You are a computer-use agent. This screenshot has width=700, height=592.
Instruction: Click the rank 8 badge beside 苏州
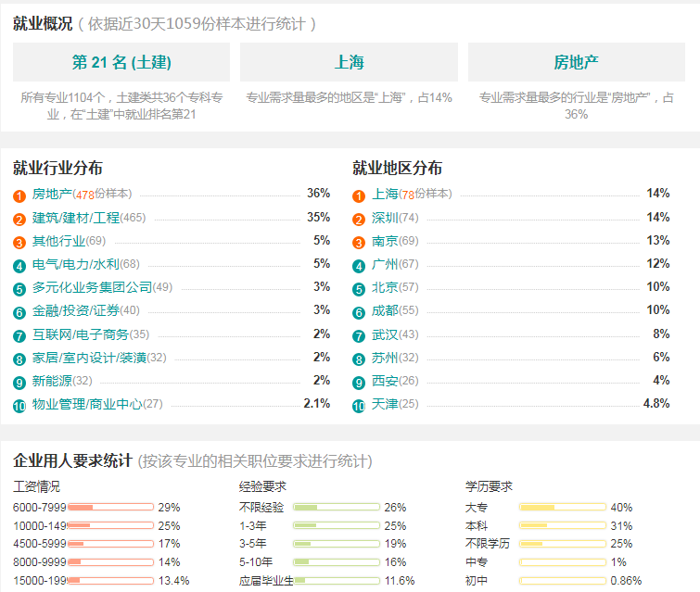tap(359, 359)
